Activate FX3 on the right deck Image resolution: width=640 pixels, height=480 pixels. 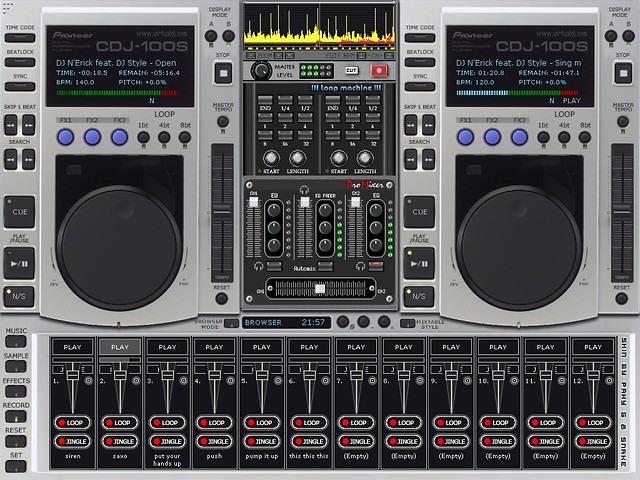520,137
